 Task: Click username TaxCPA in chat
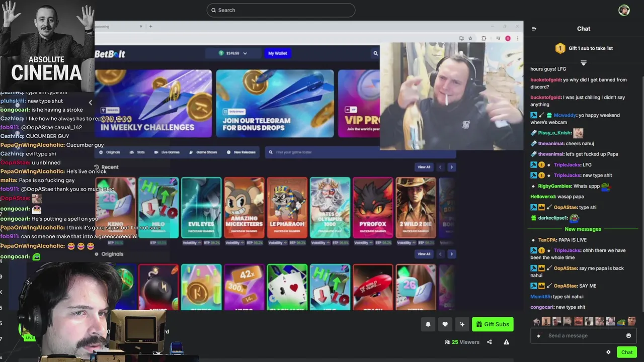[547, 240]
